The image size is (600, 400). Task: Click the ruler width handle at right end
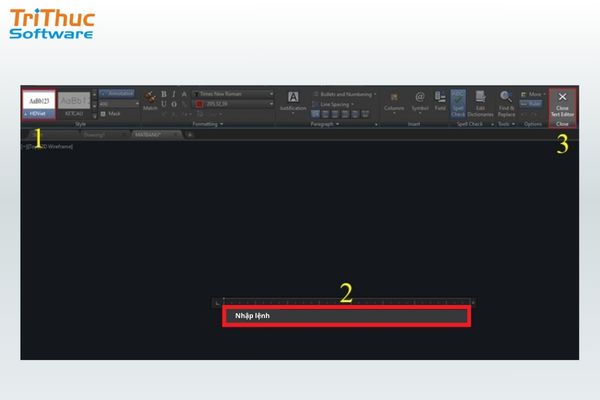473,303
